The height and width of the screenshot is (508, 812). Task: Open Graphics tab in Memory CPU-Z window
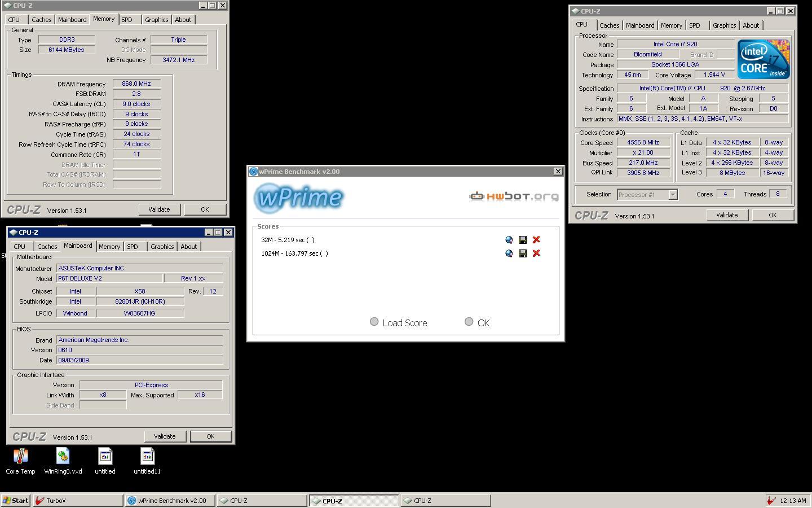click(156, 20)
